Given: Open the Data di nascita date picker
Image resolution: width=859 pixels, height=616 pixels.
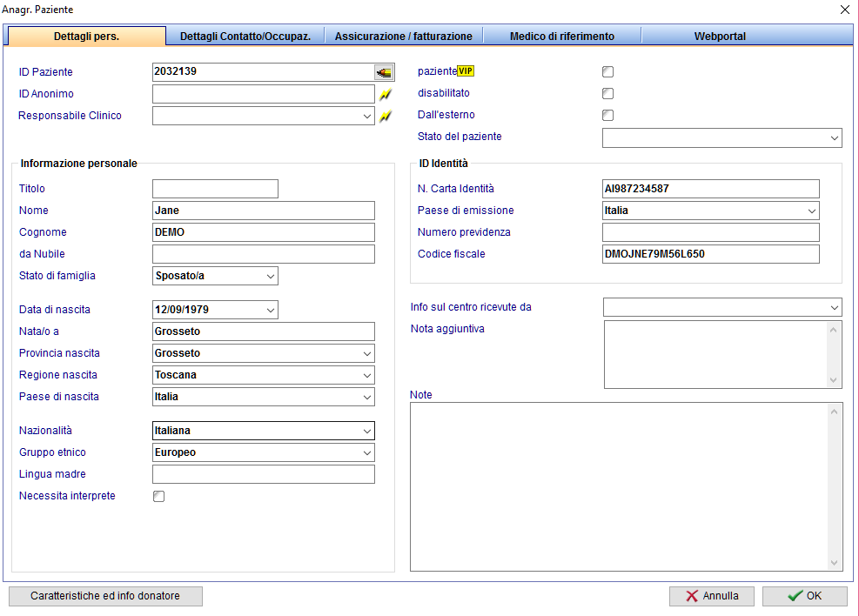Looking at the screenshot, I should point(271,310).
